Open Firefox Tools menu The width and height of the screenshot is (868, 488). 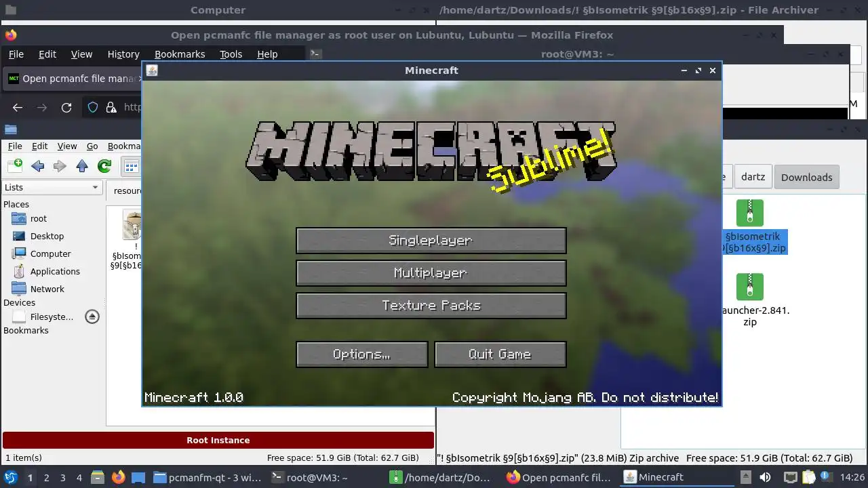(x=231, y=54)
